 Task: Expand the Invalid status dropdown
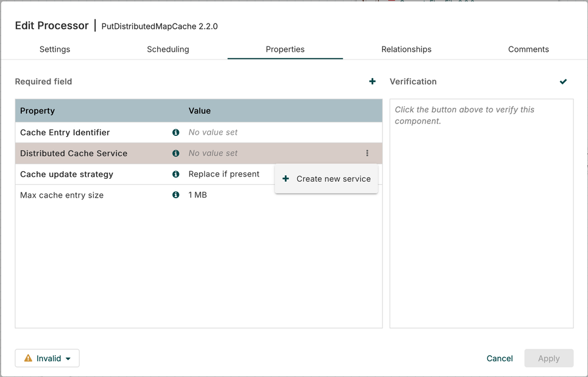68,358
